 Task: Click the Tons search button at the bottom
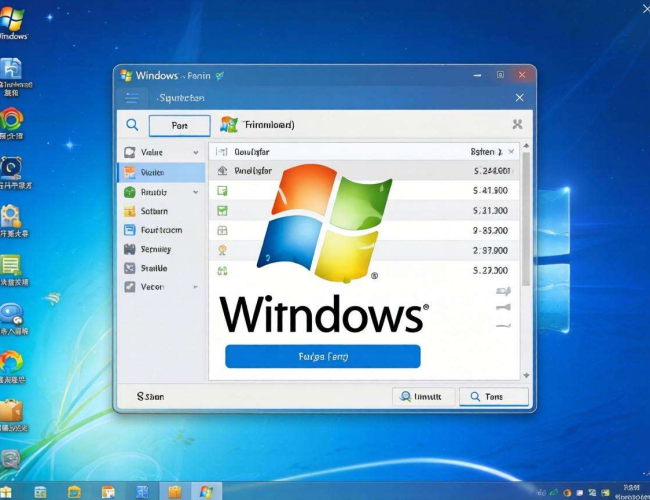tap(494, 397)
